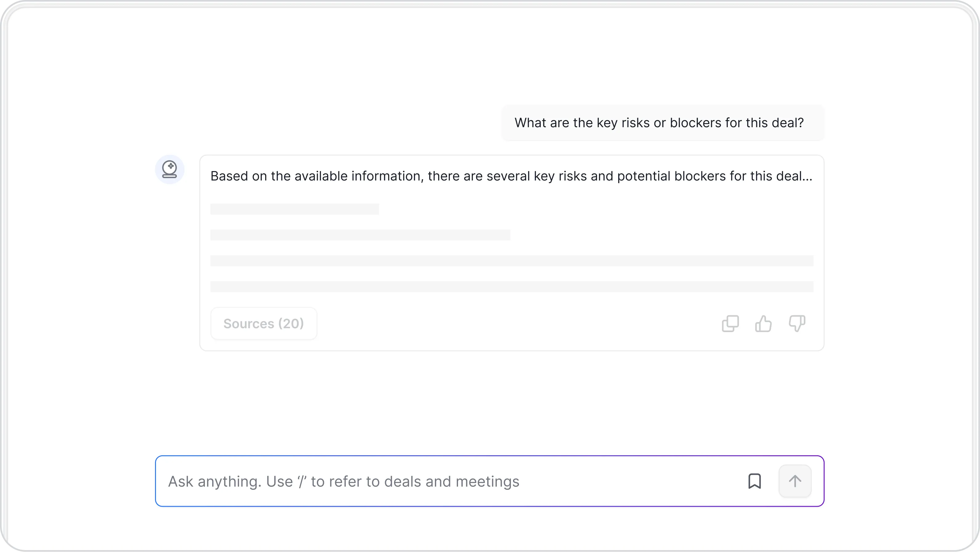Click the user's key risks question bubble

tap(662, 123)
